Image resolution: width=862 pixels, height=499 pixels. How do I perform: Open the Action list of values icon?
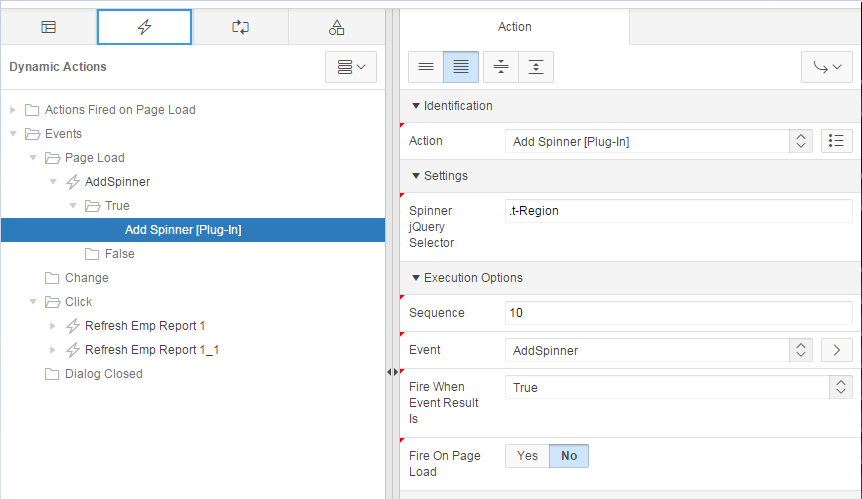pyautogui.click(x=836, y=141)
